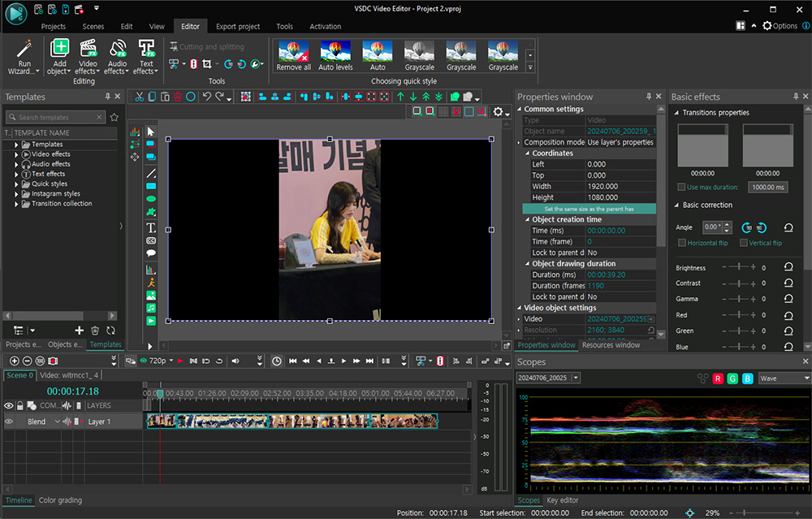This screenshot has height=519, width=812.
Task: Apply the Auto levels quick style
Action: (335, 52)
